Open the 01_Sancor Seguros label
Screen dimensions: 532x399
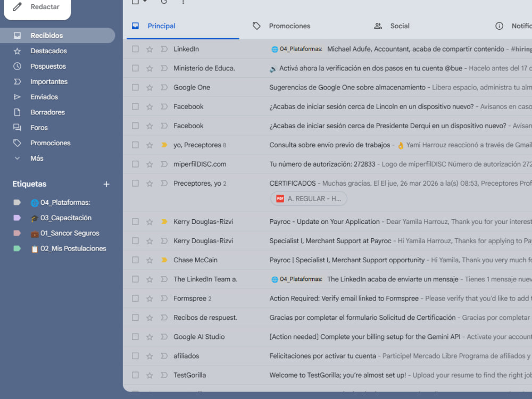coord(65,233)
